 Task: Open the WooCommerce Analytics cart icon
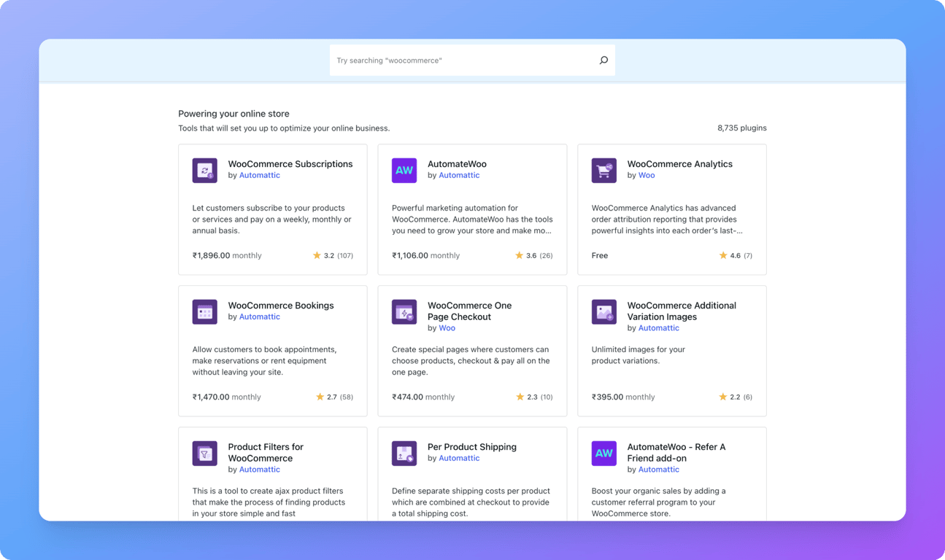coord(604,171)
